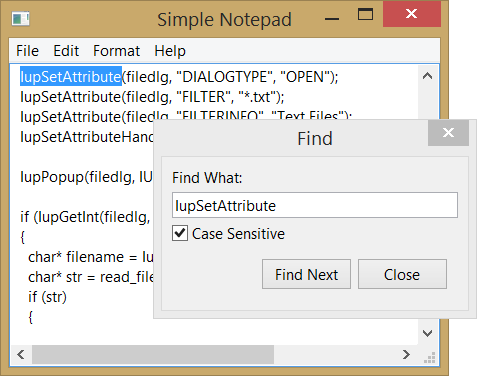477x376 pixels.
Task: Open the File menu
Action: 27,51
